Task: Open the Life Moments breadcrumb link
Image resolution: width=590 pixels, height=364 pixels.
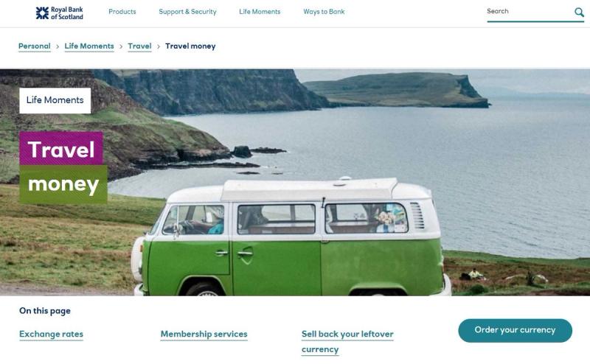Action: point(89,46)
